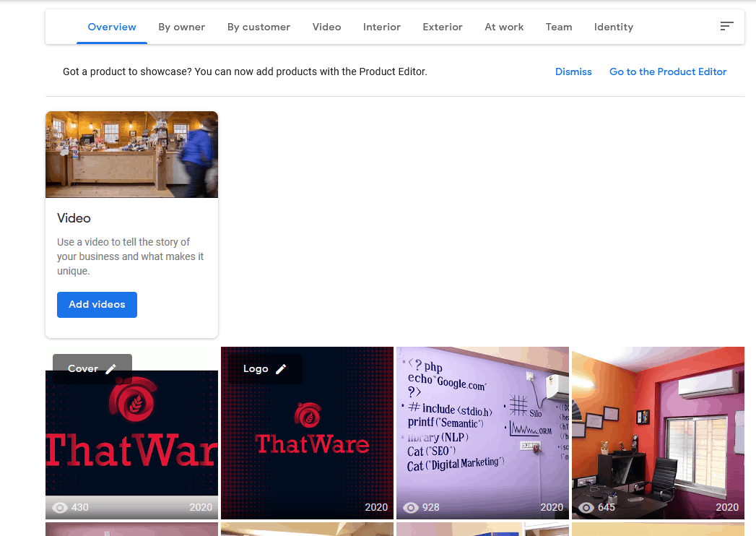
Task: Click the 2020 date on the orange office photo
Action: 727,508
